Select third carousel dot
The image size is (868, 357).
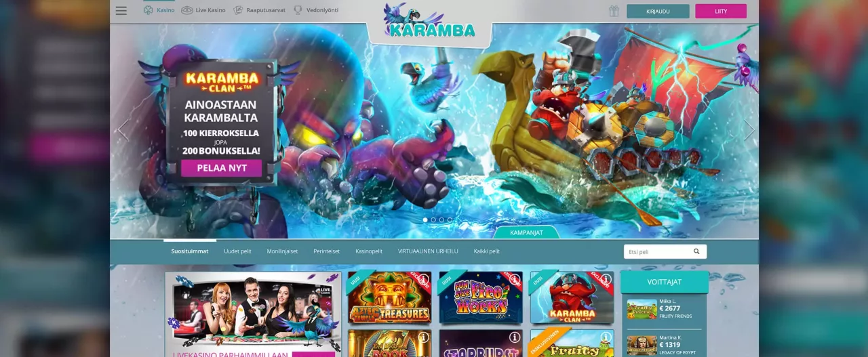441,219
